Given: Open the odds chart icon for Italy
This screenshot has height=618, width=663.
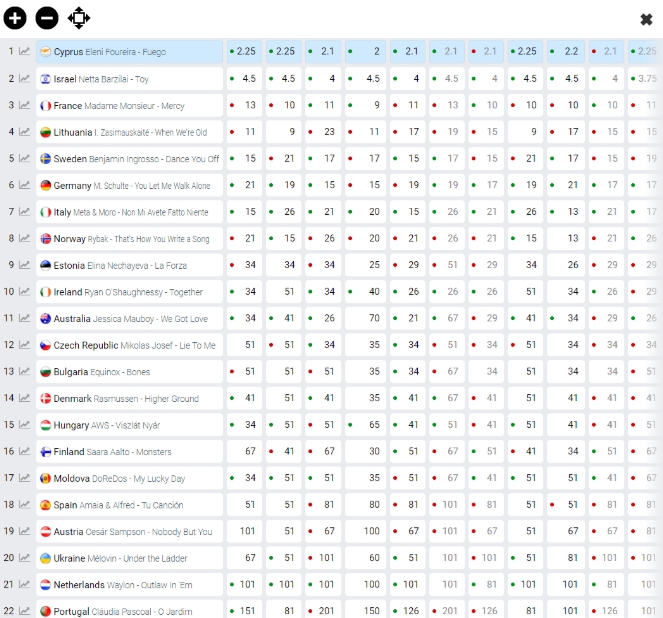Looking at the screenshot, I should click(x=25, y=211).
